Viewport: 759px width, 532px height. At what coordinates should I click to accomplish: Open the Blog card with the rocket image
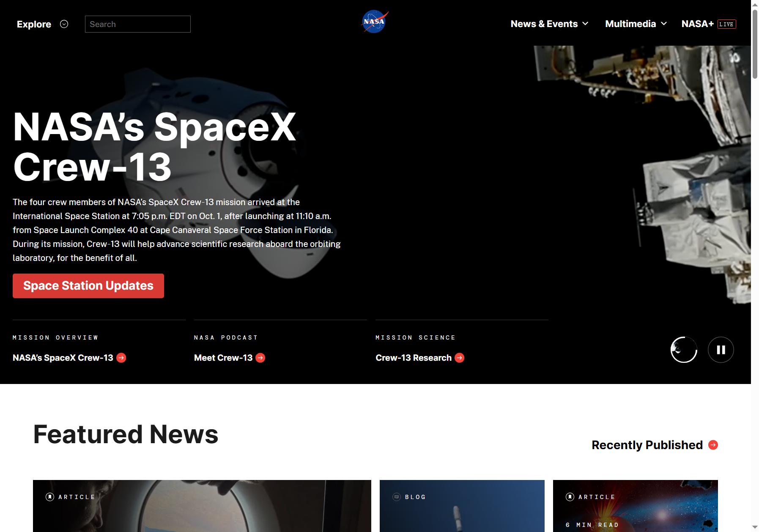pos(462,506)
